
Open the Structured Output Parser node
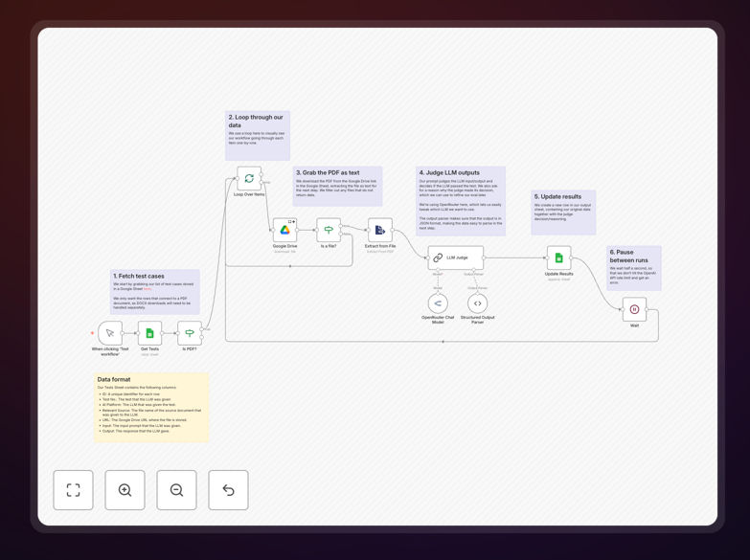click(477, 303)
